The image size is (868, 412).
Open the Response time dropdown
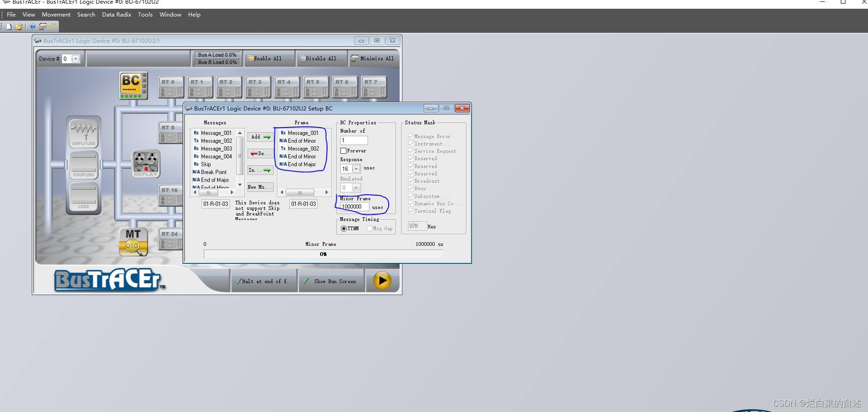(x=356, y=169)
